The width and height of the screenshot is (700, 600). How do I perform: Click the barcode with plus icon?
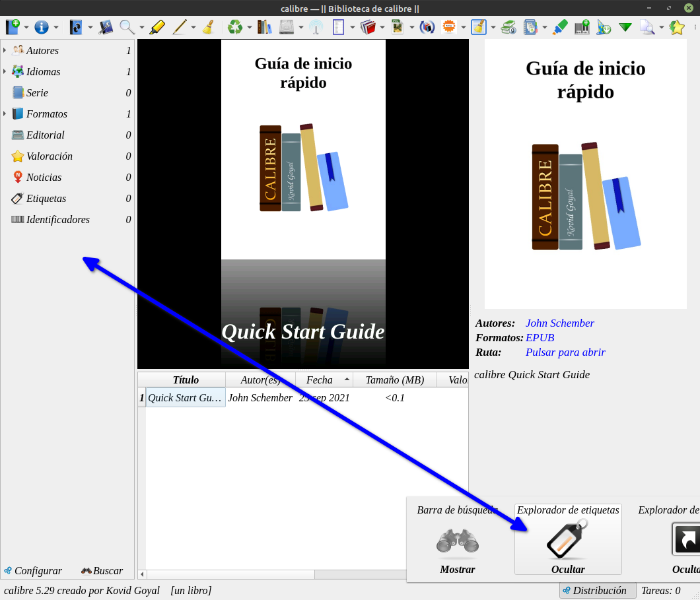[x=582, y=27]
